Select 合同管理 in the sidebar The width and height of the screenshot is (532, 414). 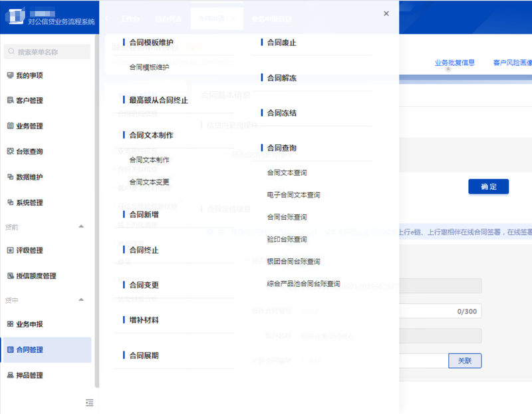click(47, 350)
